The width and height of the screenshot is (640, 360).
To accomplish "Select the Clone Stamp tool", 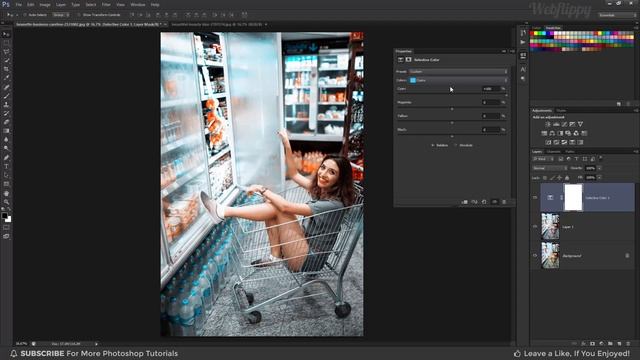I will 6,104.
